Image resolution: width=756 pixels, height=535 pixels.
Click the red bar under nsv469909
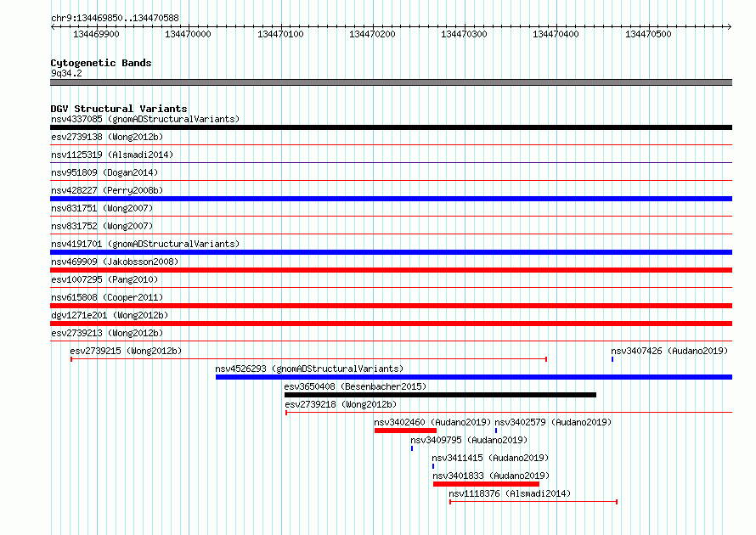point(391,270)
